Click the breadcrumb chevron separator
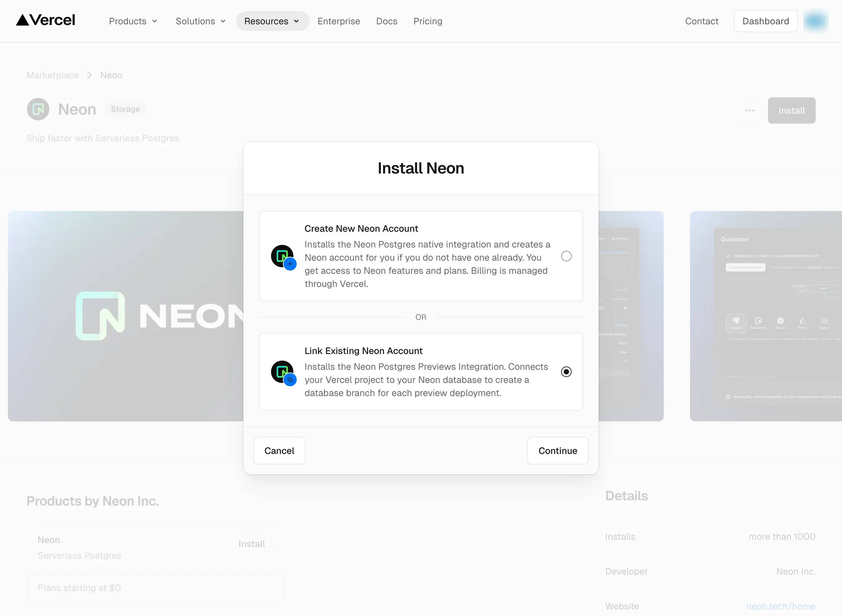This screenshot has height=616, width=842. pyautogui.click(x=89, y=75)
